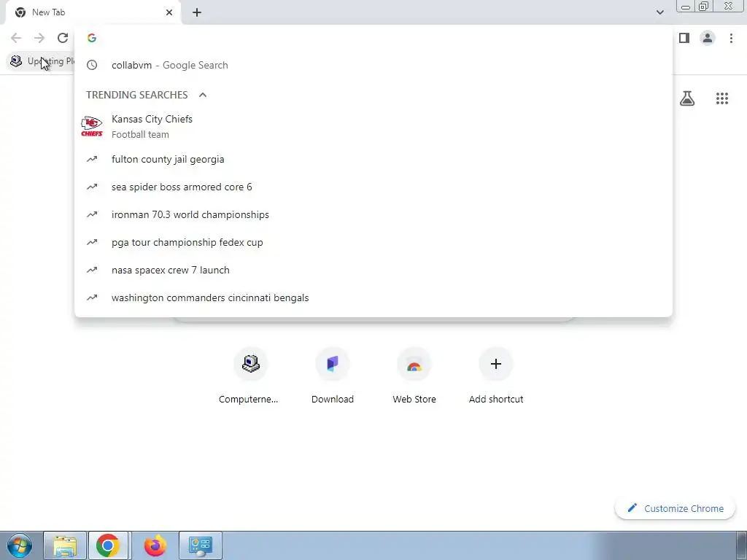Toggle the side panel icon

[x=684, y=38]
